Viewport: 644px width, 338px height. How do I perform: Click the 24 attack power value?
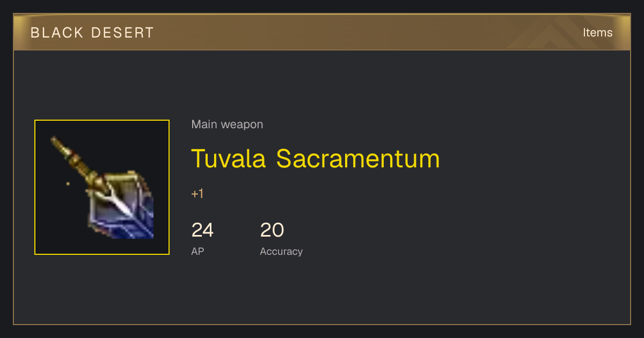(x=202, y=230)
